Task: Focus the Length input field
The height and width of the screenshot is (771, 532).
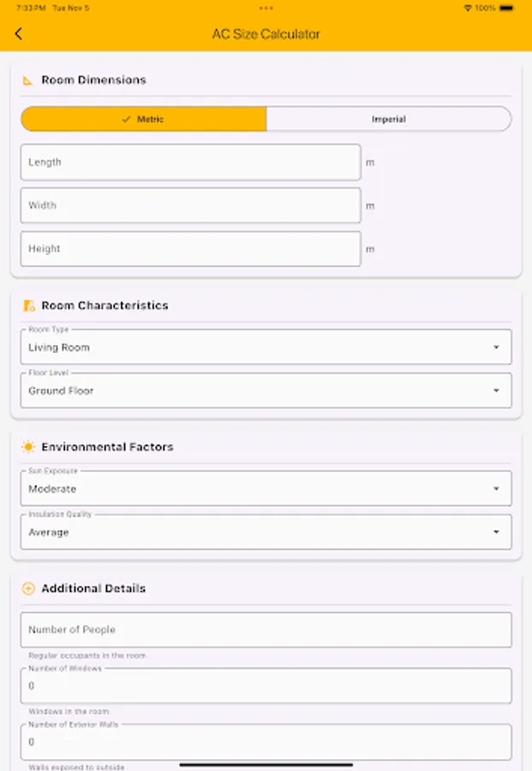Action: coord(190,162)
